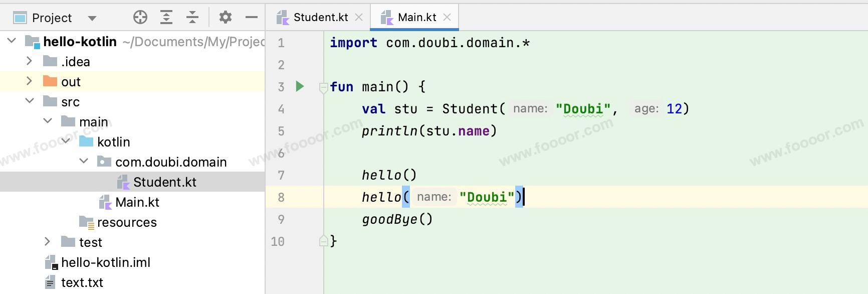Open the Project view dropdown

[x=92, y=19]
